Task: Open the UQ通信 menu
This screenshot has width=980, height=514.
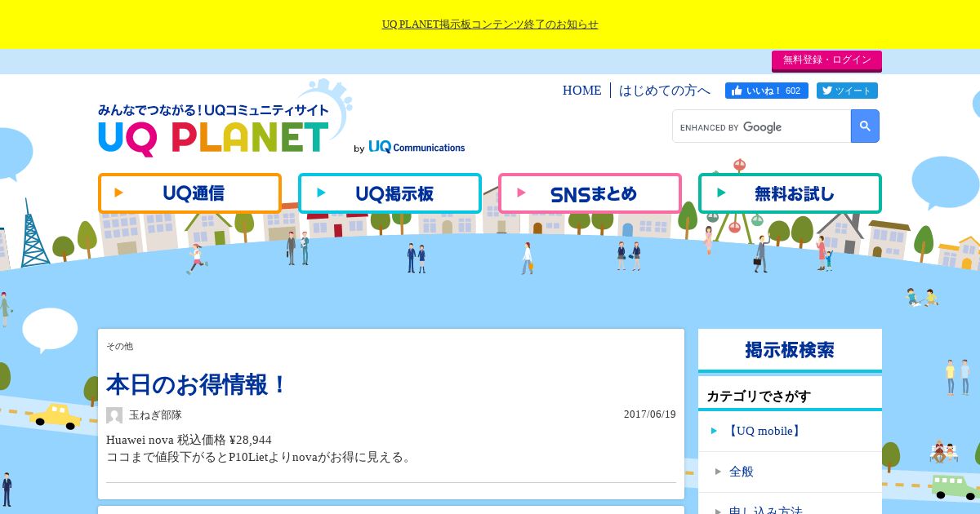Action: [189, 193]
